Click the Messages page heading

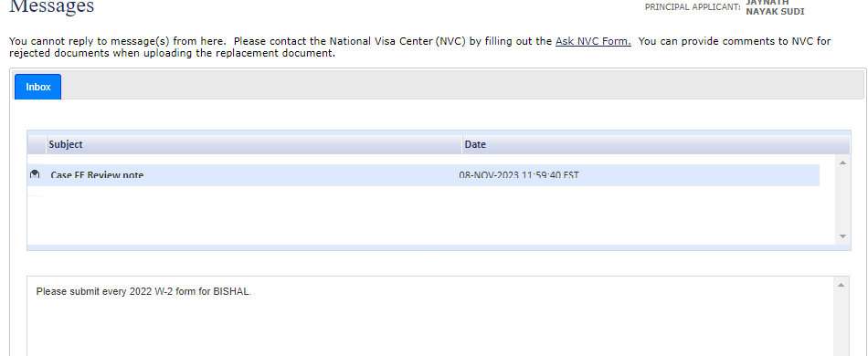click(x=52, y=6)
